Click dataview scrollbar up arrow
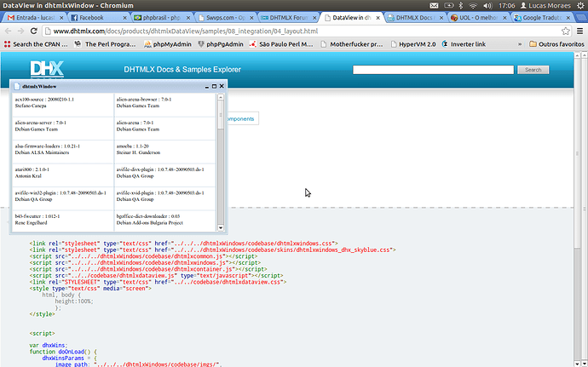This screenshot has width=588, height=367. pyautogui.click(x=221, y=97)
